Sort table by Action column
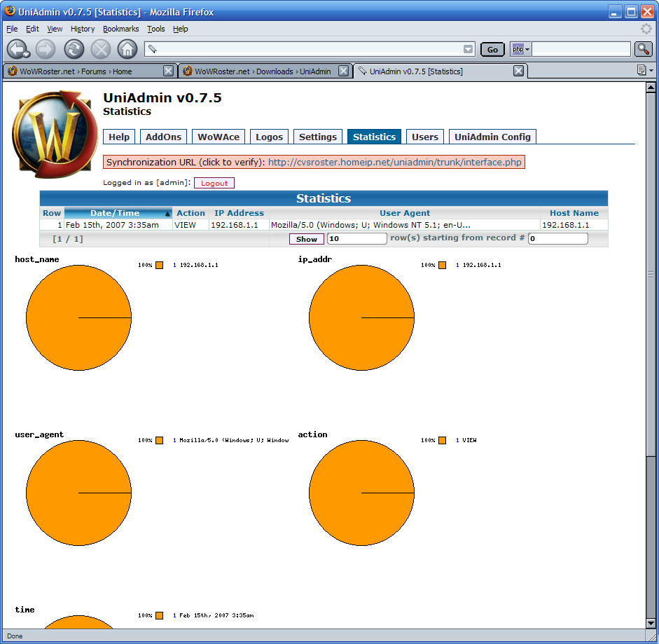This screenshot has height=644, width=659. point(190,213)
